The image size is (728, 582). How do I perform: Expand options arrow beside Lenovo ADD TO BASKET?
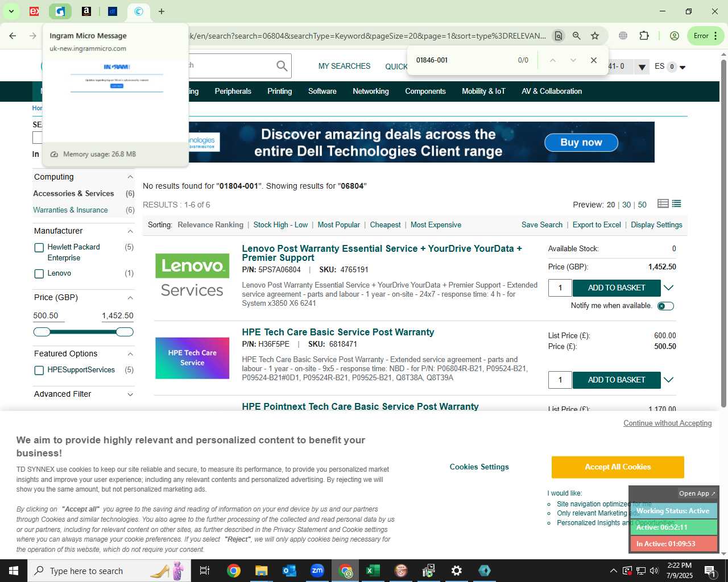(x=669, y=288)
